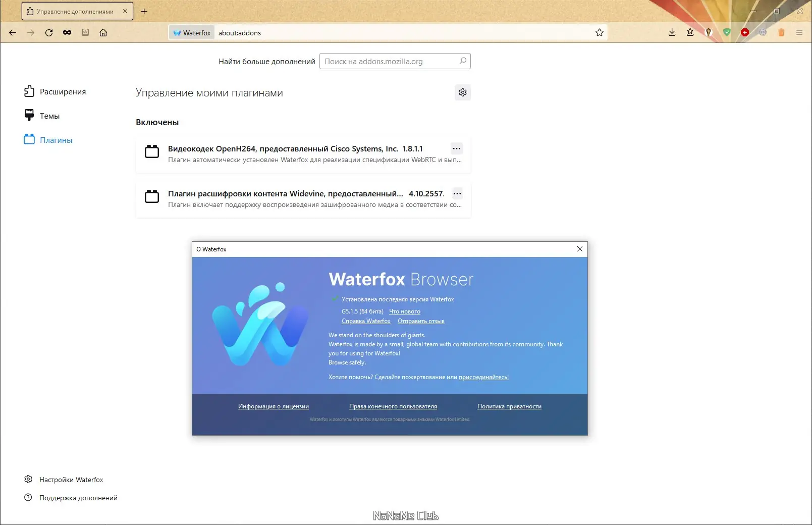Image resolution: width=812 pixels, height=525 pixels.
Task: Click the Отправить отзыв link
Action: pos(421,321)
